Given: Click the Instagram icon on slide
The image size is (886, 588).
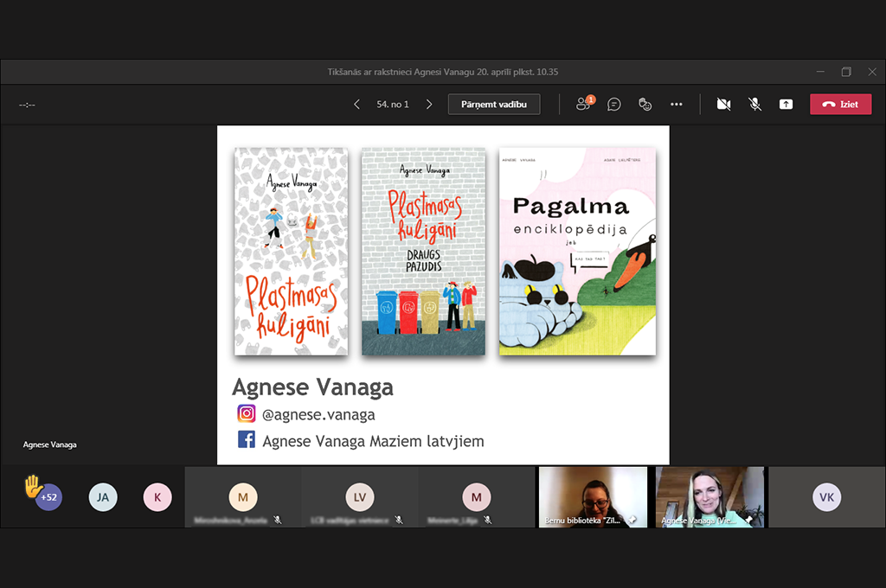Looking at the screenshot, I should point(247,413).
